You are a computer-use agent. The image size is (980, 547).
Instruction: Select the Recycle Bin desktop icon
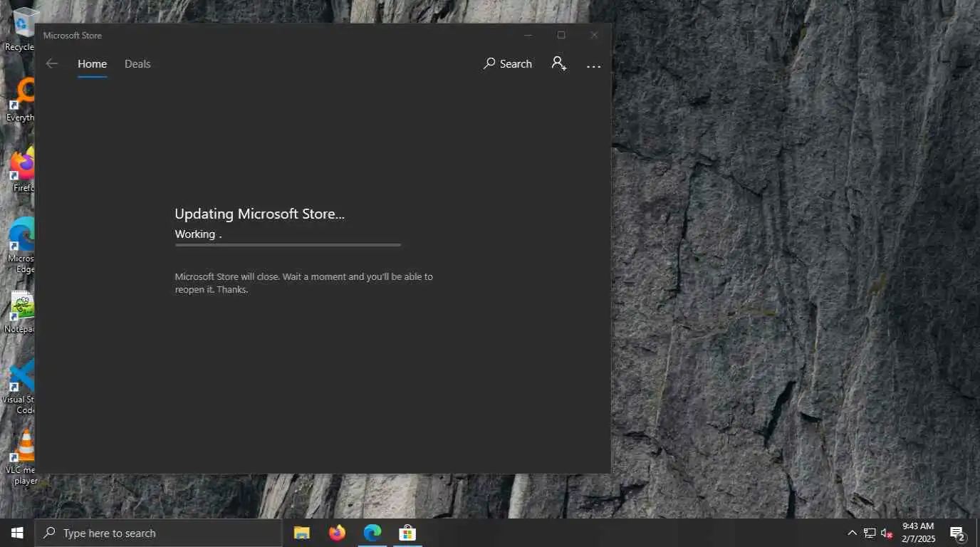click(x=21, y=30)
